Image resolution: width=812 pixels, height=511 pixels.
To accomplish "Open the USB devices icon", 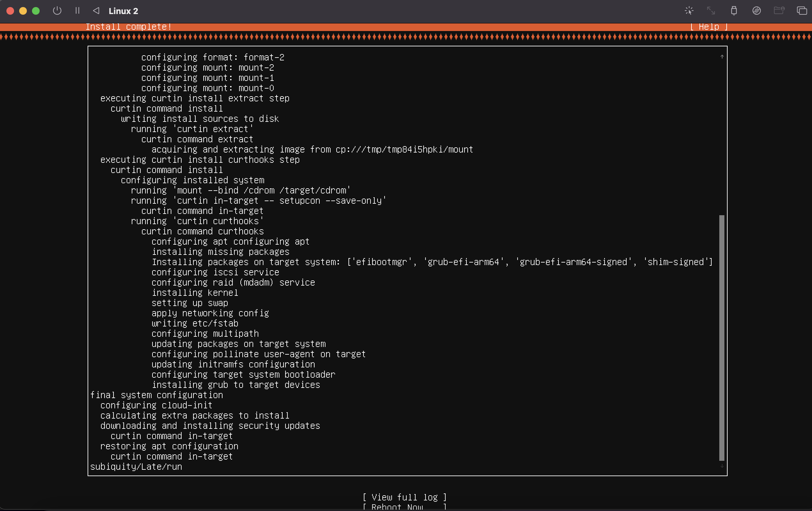I will click(734, 11).
